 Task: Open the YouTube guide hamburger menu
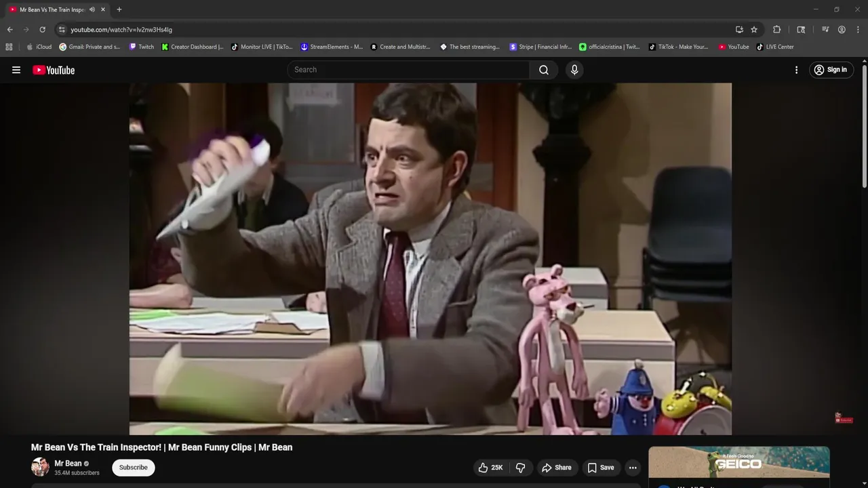coord(16,70)
